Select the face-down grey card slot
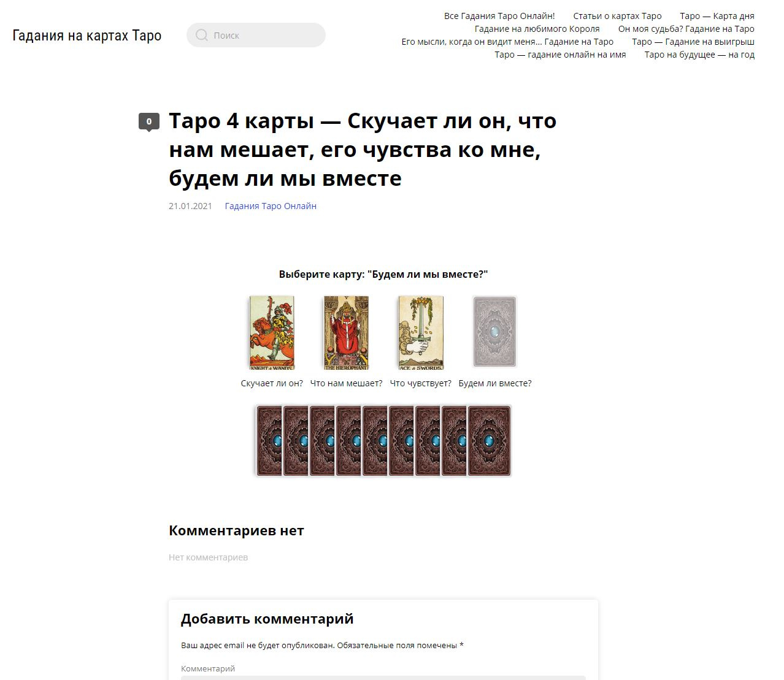This screenshot has height=680, width=784. point(495,332)
